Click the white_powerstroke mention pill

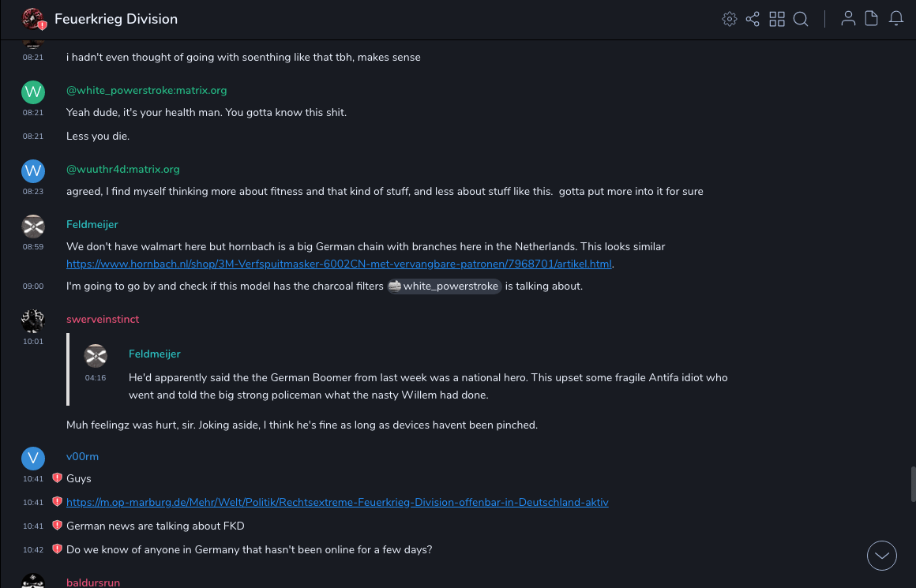pos(445,286)
